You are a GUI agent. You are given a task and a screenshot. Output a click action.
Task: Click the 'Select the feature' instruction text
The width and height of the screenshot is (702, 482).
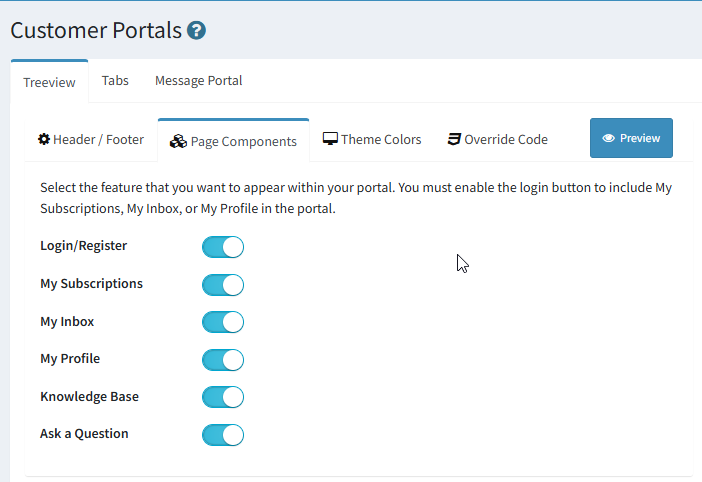(x=356, y=198)
